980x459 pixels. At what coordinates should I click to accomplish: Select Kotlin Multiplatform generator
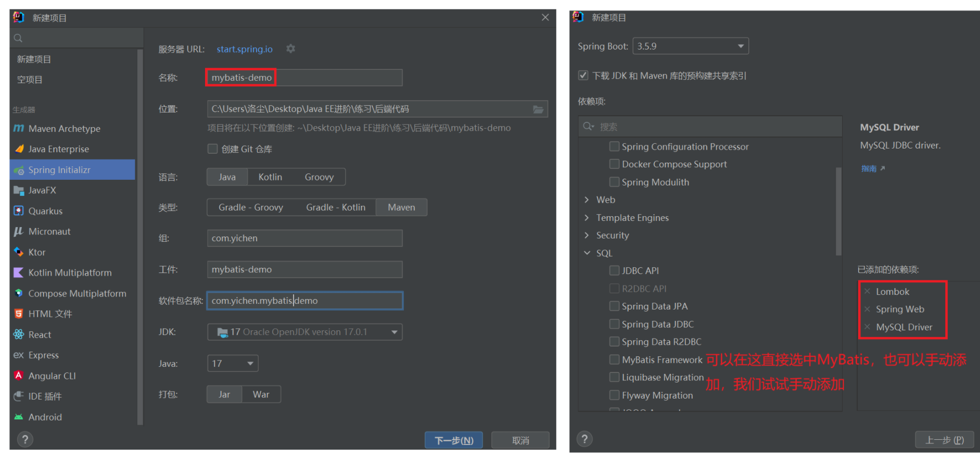[72, 272]
